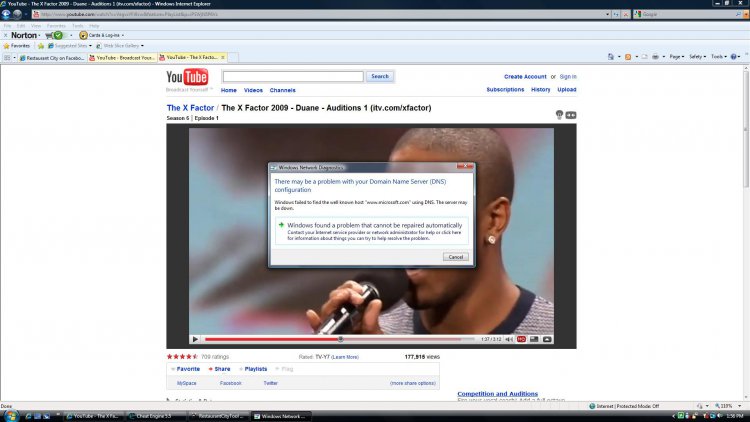Click more share options link
Viewport: 750px width, 422px height.
point(412,383)
